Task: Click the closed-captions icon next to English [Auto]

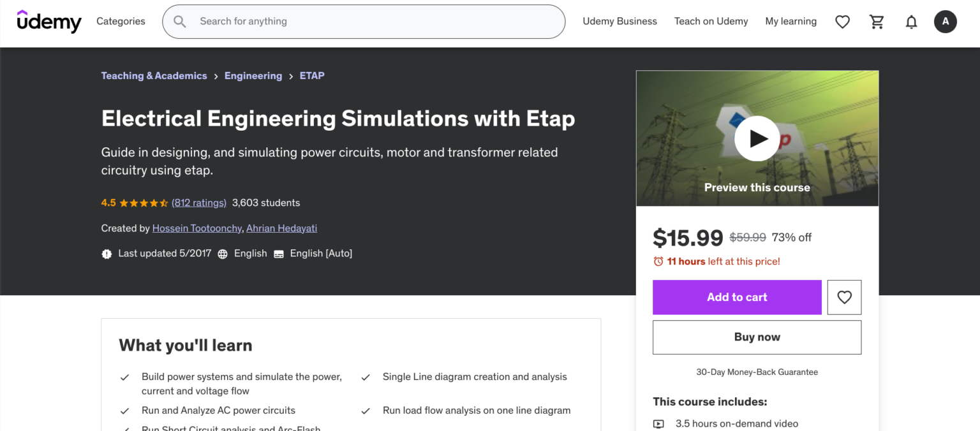Action: coord(278,253)
